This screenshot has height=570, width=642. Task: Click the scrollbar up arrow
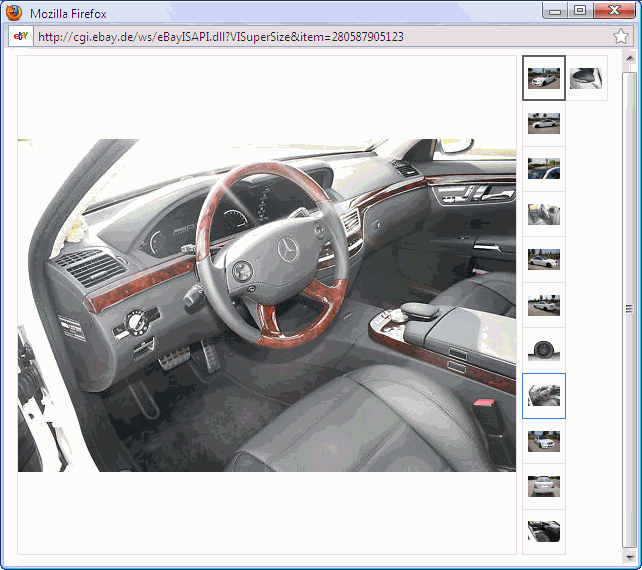click(629, 62)
